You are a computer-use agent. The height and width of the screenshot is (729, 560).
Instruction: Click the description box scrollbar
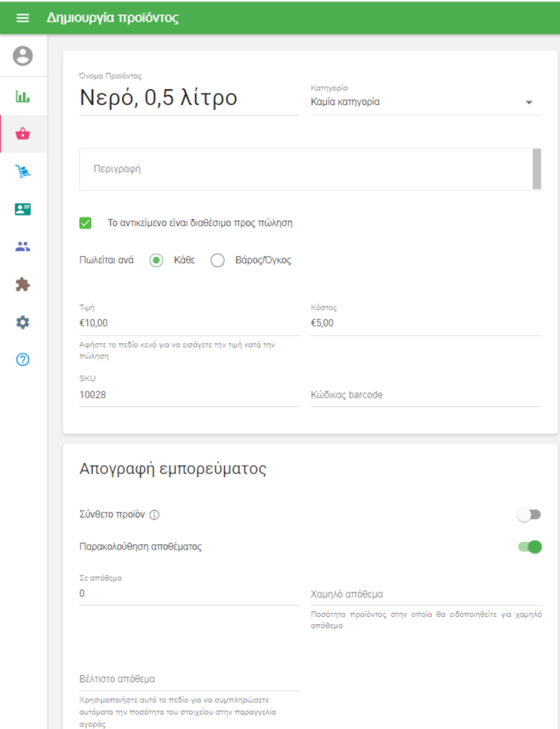click(537, 169)
